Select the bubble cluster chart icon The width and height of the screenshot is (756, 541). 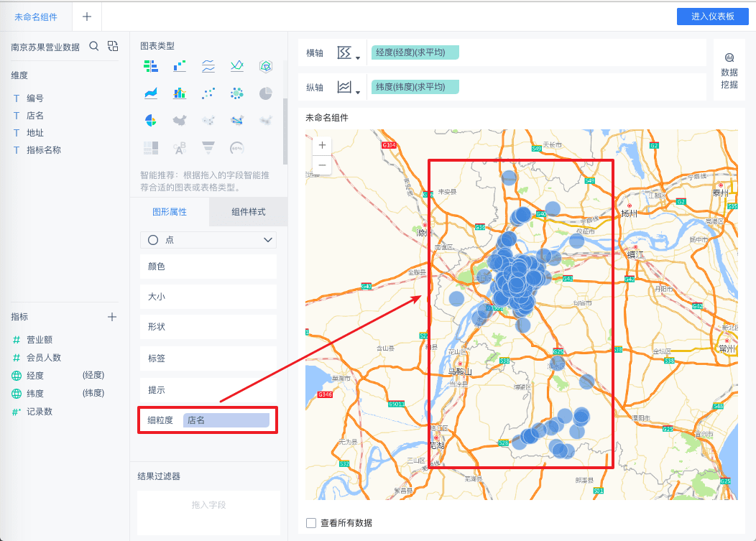click(x=236, y=93)
